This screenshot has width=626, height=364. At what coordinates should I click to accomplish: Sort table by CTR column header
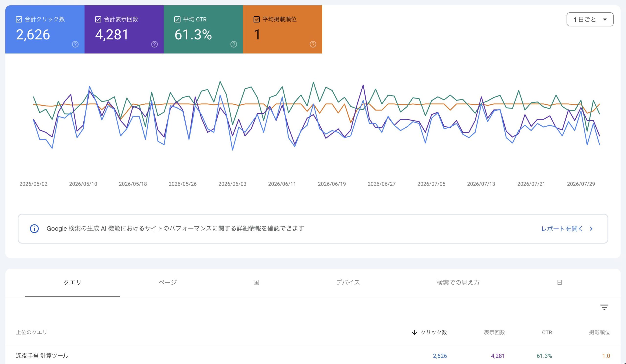tap(547, 332)
